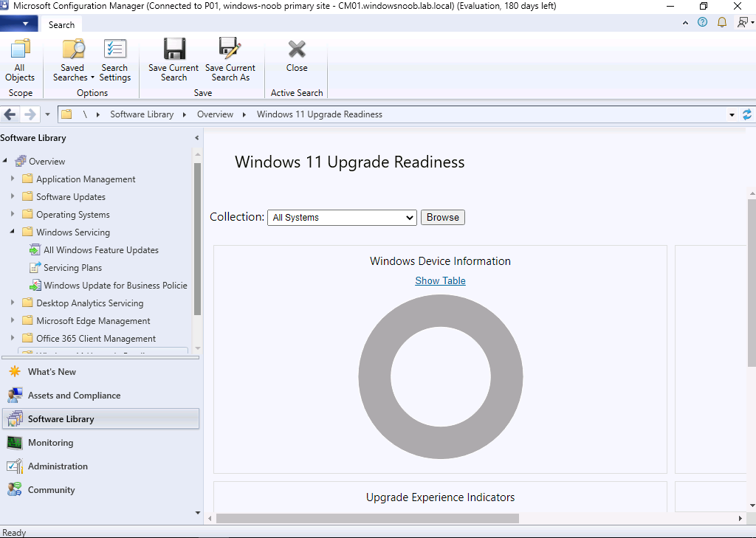756x538 pixels.
Task: Click the horizontal scrollbar right arrow
Action: [740, 519]
